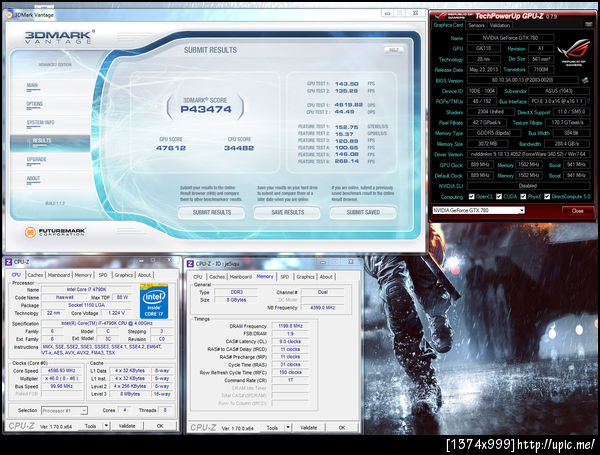The width and height of the screenshot is (600, 455).
Task: Toggle the OpenCL checkbox in GPU-Z
Action: point(471,197)
